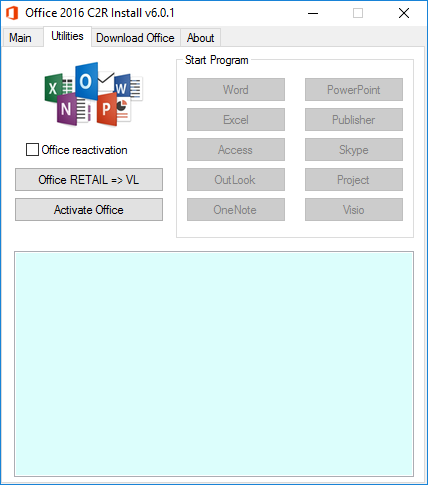Start OneNote from Start Program group
The image size is (428, 485).
point(236,210)
